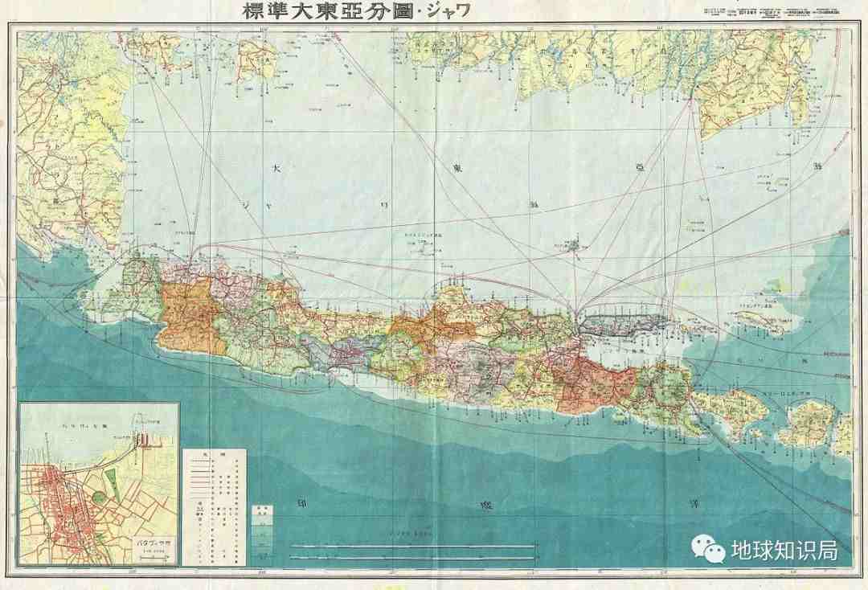Click the Borneo port where shipping routes converge
Image resolution: width=868 pixels, height=590 pixels.
(692, 98)
